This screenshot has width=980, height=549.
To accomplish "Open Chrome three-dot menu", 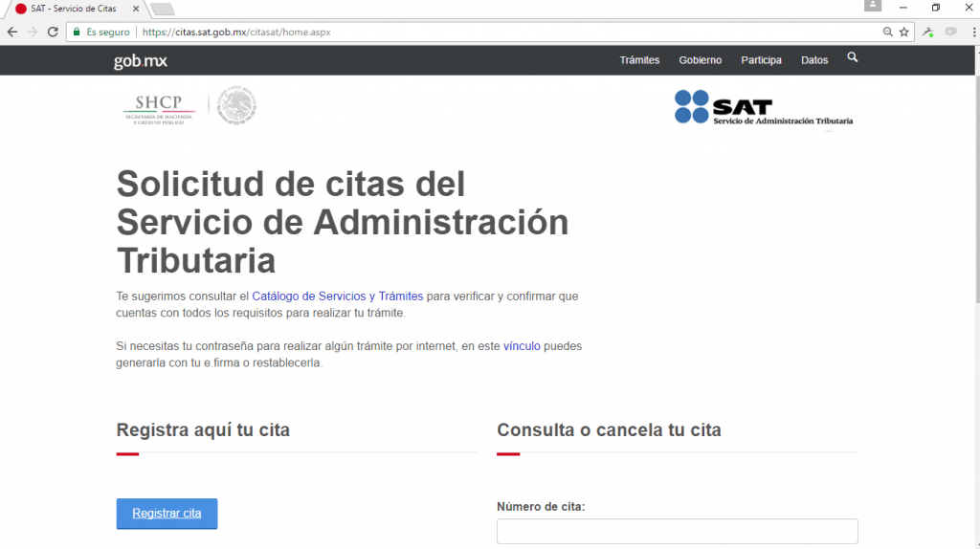I will point(973,32).
